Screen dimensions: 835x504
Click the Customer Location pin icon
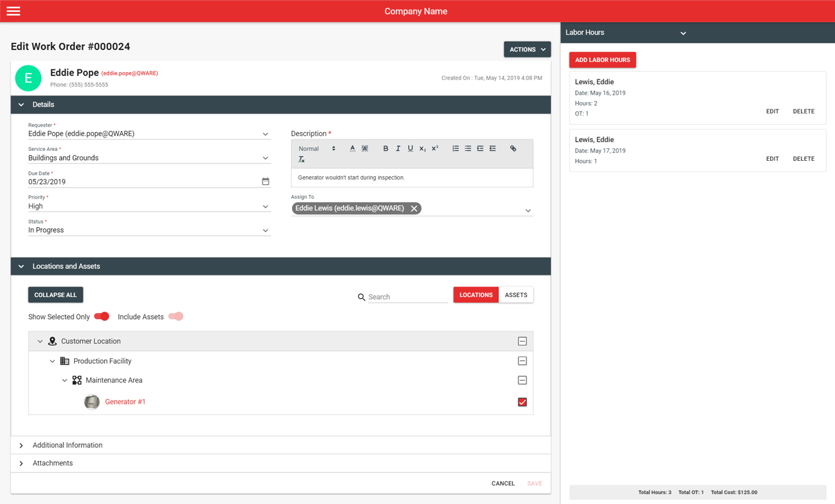coord(52,341)
